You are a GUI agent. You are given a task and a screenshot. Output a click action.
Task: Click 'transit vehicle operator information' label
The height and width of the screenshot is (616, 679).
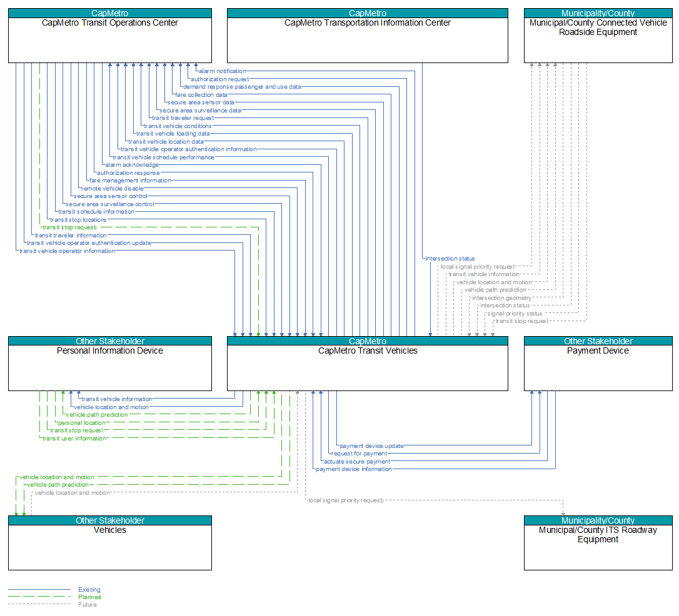(67, 251)
